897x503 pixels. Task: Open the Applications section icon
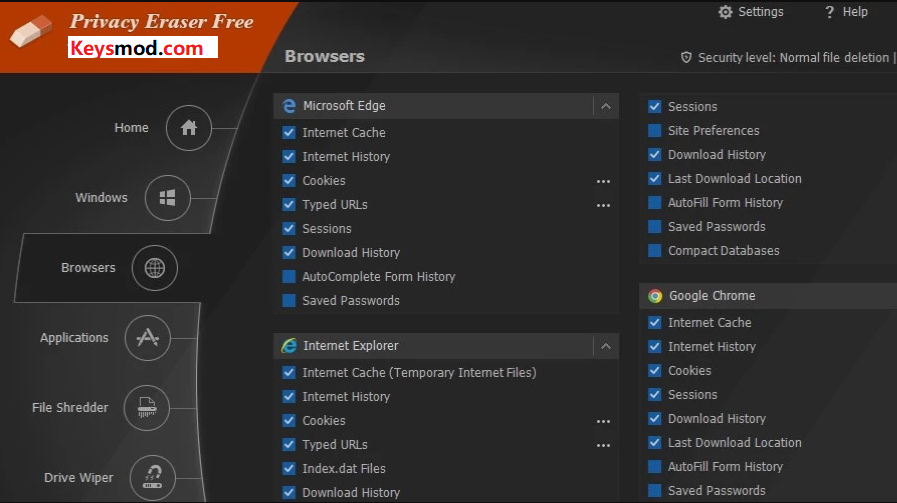point(148,338)
